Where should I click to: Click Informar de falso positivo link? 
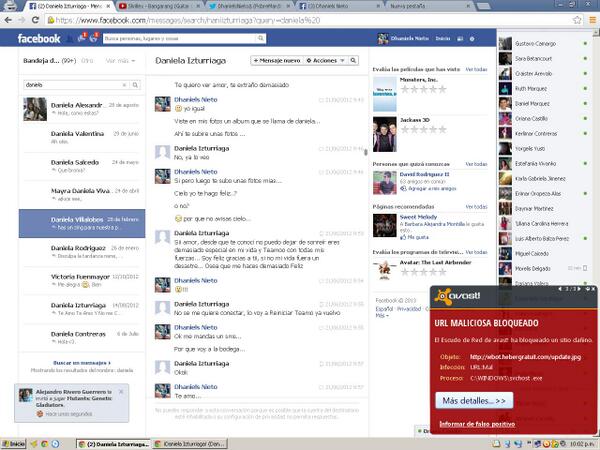click(477, 424)
